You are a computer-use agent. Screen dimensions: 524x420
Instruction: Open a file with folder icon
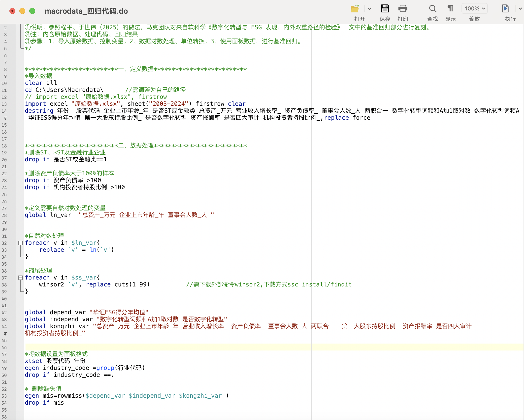click(x=355, y=9)
